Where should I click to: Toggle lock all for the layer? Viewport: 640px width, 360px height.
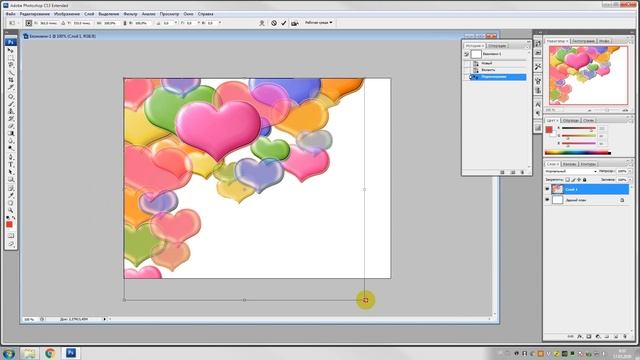pos(584,180)
